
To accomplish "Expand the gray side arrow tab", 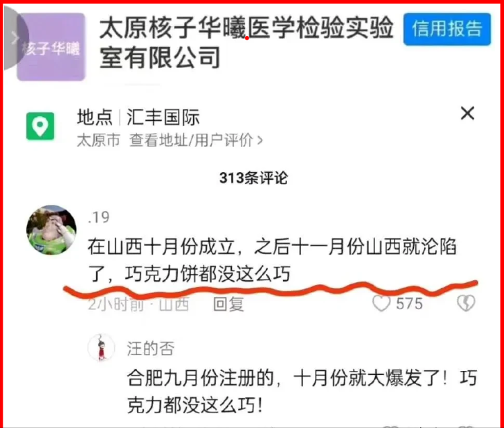I will [x=15, y=38].
